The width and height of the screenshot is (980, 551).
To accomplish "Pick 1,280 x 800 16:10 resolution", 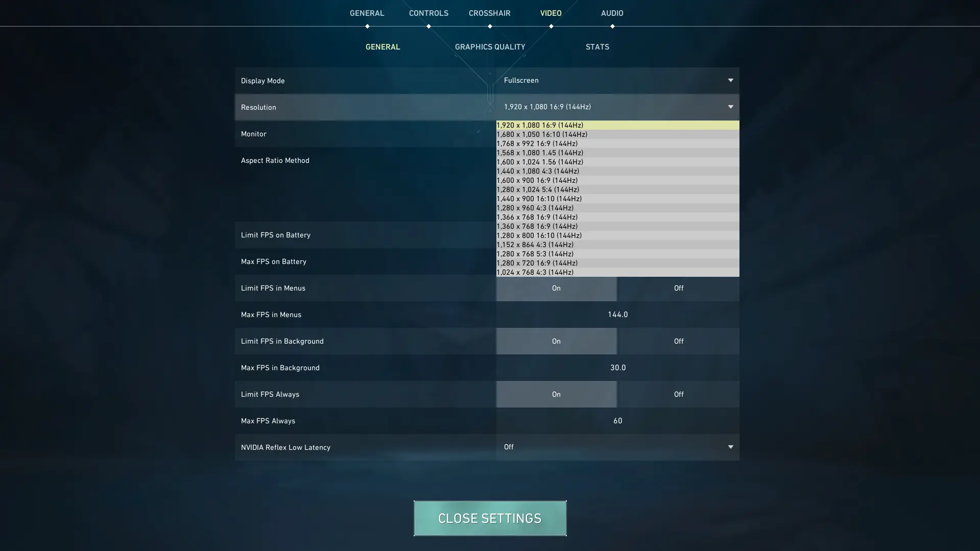I will (617, 235).
